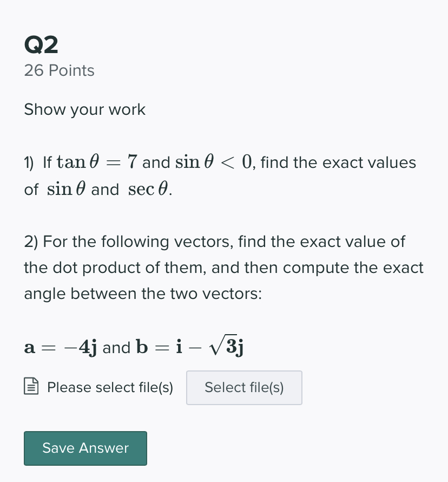
Task: Click the Please select file(s) label
Action: click(x=110, y=387)
